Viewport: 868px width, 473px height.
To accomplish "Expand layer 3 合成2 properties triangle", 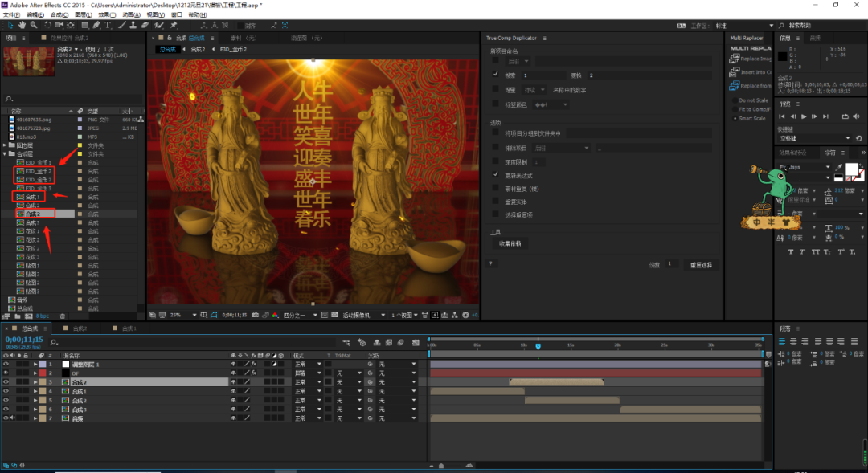I will (35, 382).
